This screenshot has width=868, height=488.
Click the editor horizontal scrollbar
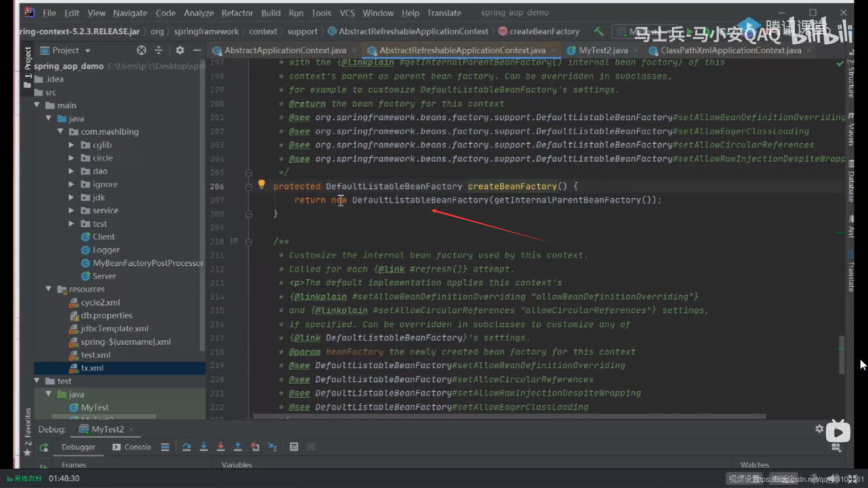click(x=509, y=416)
